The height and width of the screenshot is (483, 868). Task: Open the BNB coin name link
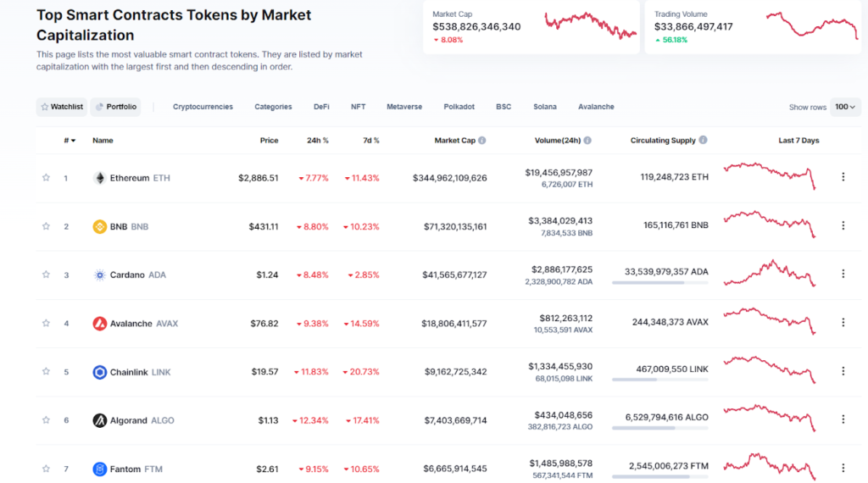pyautogui.click(x=129, y=226)
